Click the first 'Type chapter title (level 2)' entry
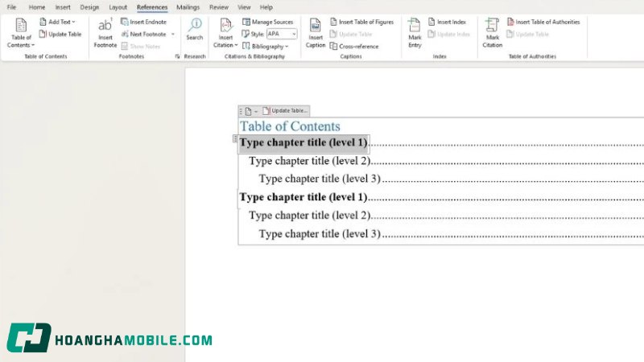644x362 pixels. 310,161
